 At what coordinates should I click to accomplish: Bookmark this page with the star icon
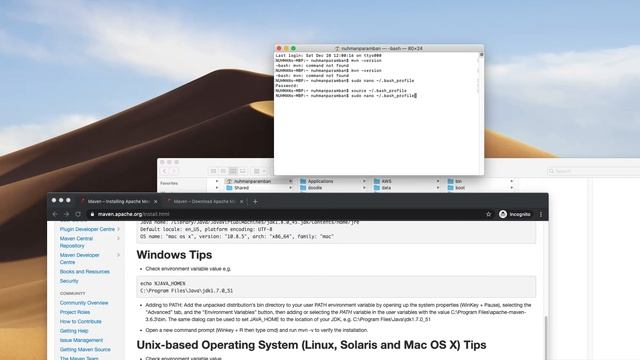(489, 214)
